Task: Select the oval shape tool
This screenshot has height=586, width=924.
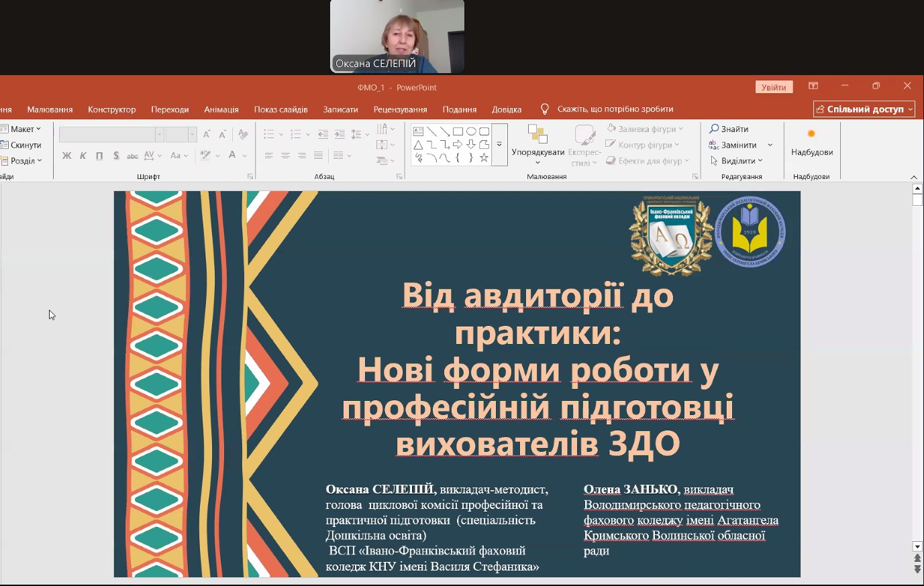Action: tap(471, 131)
